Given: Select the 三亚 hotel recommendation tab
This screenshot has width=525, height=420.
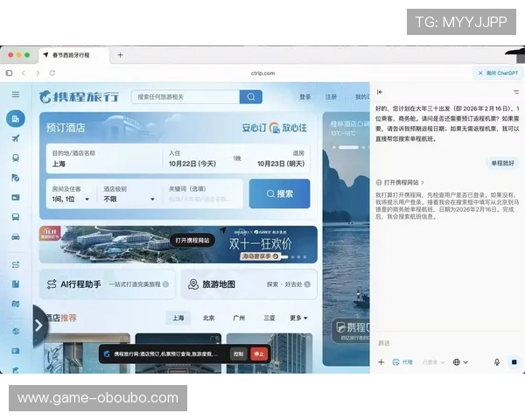Looking at the screenshot, I should [269, 318].
